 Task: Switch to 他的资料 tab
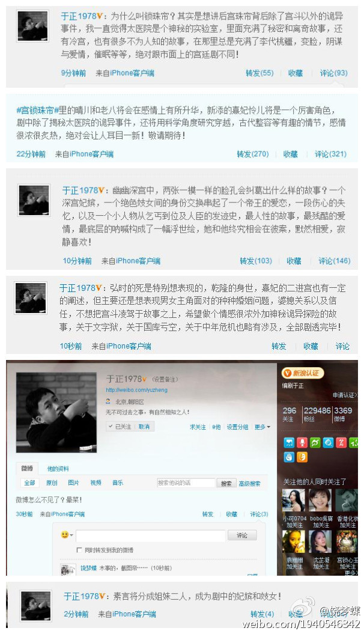point(58,469)
